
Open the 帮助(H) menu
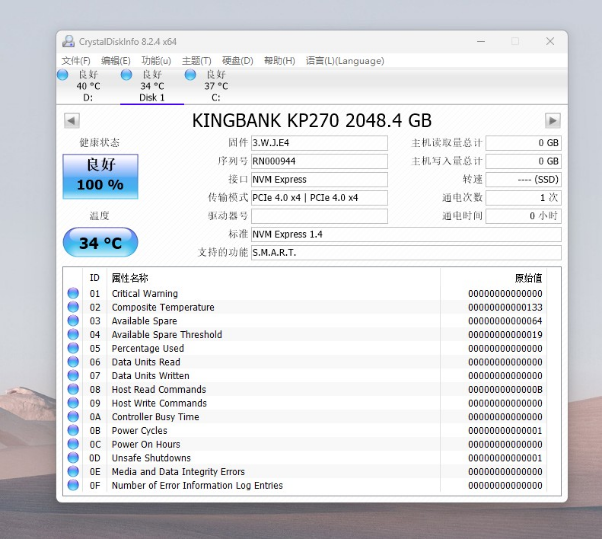[x=280, y=61]
